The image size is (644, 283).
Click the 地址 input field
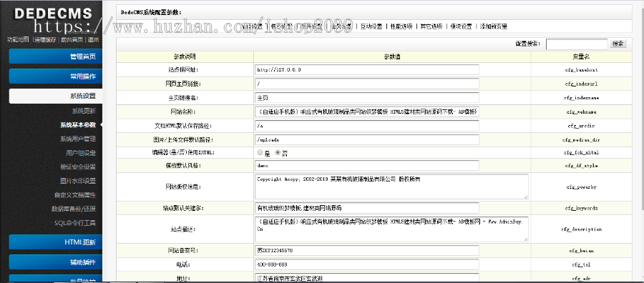tap(367, 278)
